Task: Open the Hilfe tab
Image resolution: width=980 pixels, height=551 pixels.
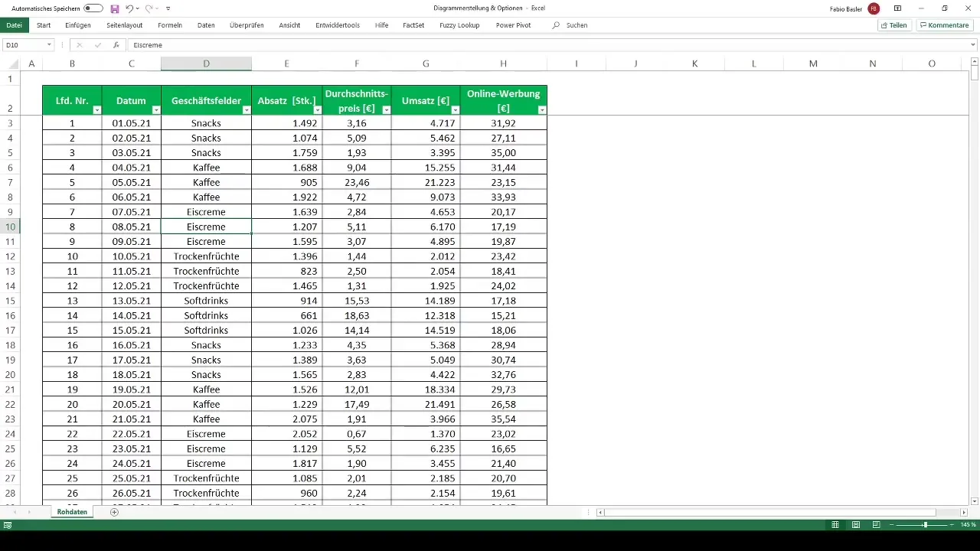Action: click(381, 25)
